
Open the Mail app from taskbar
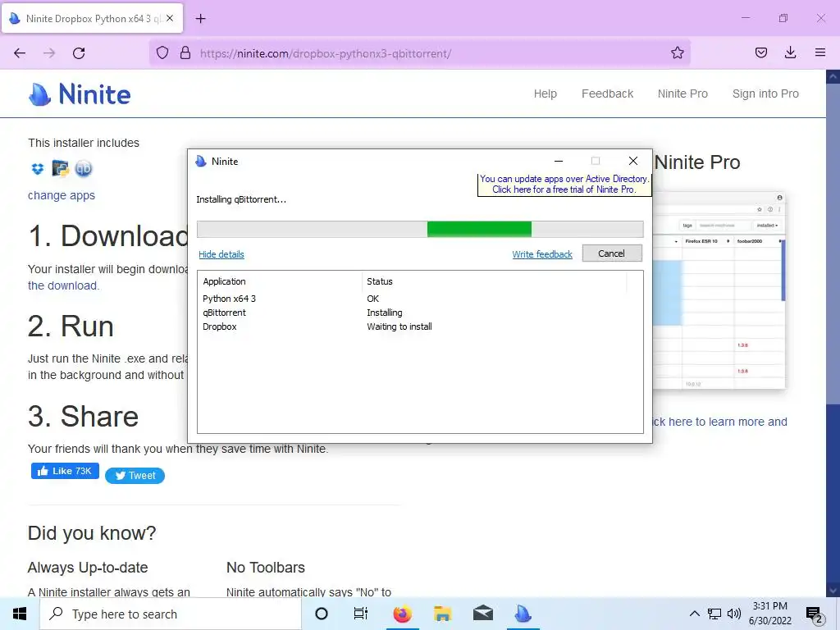tap(482, 614)
